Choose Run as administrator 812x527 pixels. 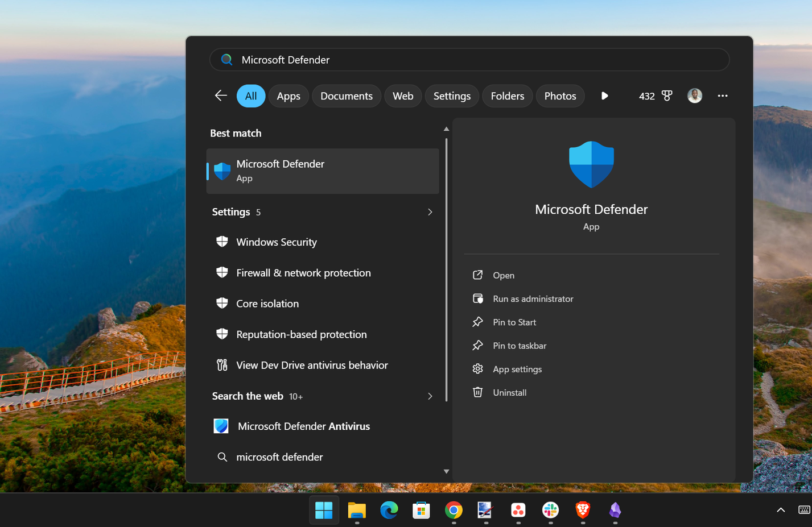(x=533, y=298)
